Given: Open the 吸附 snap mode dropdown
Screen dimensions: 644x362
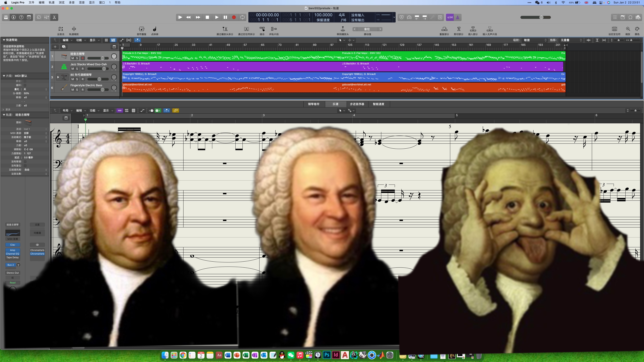Looking at the screenshot, I should coord(535,40).
